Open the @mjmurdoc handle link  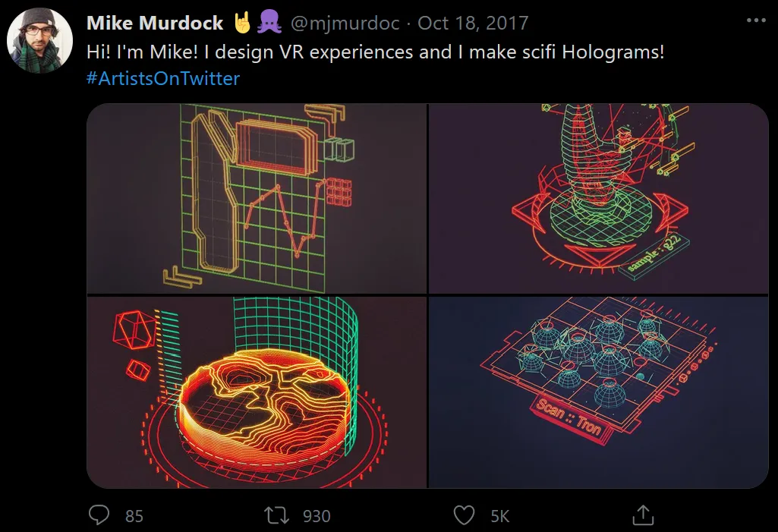(345, 23)
